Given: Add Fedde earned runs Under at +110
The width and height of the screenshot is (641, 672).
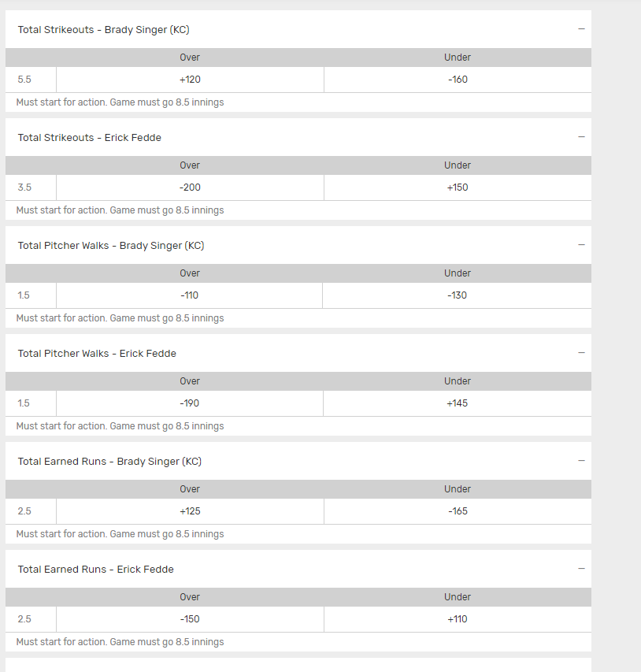Looking at the screenshot, I should point(458,619).
